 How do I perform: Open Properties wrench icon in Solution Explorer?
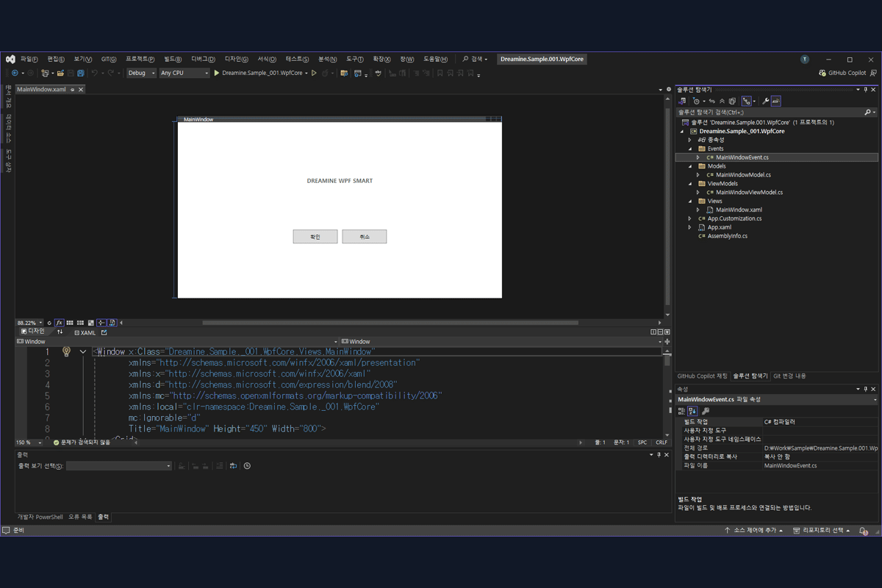[x=765, y=101]
